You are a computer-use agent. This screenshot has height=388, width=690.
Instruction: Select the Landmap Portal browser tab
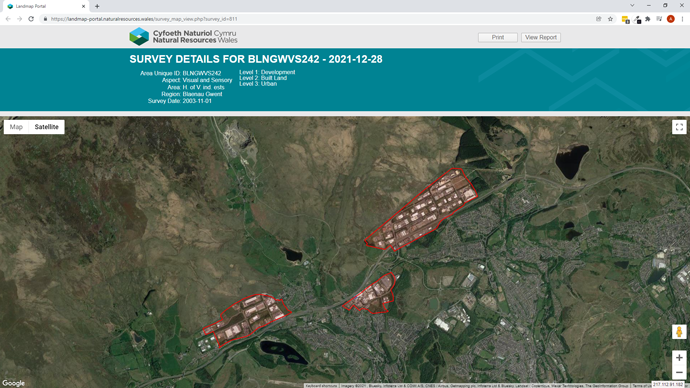pyautogui.click(x=45, y=6)
